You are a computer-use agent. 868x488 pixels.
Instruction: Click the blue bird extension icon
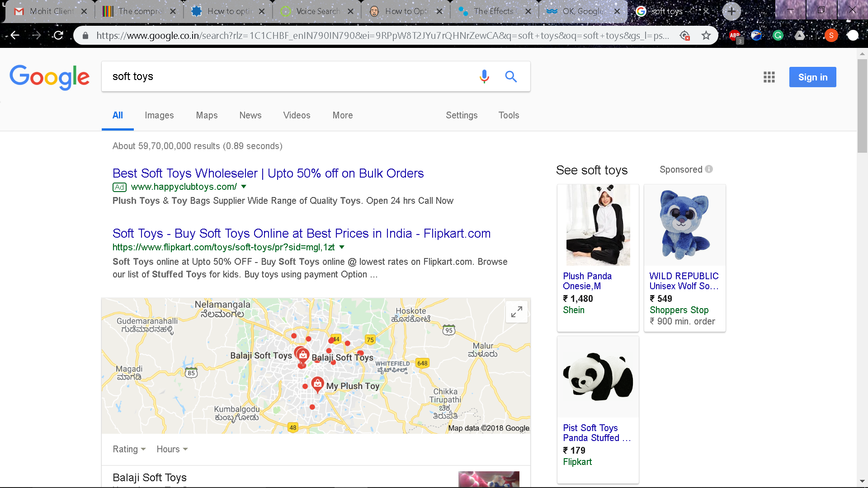(756, 35)
